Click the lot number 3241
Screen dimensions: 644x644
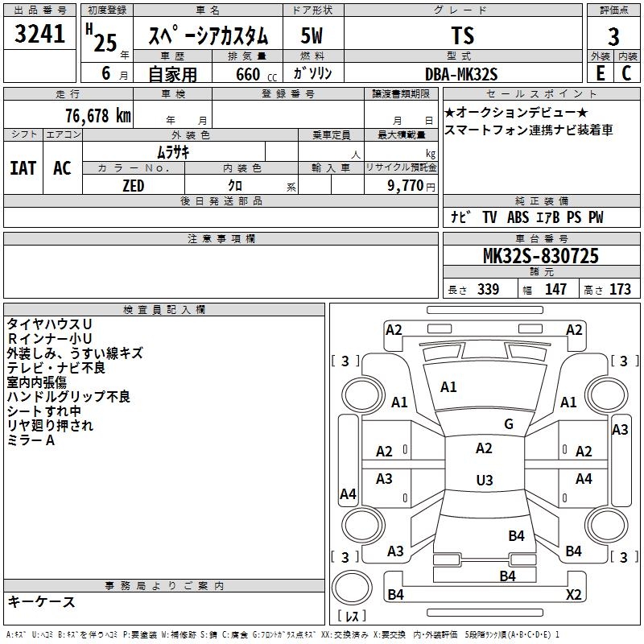(x=40, y=35)
